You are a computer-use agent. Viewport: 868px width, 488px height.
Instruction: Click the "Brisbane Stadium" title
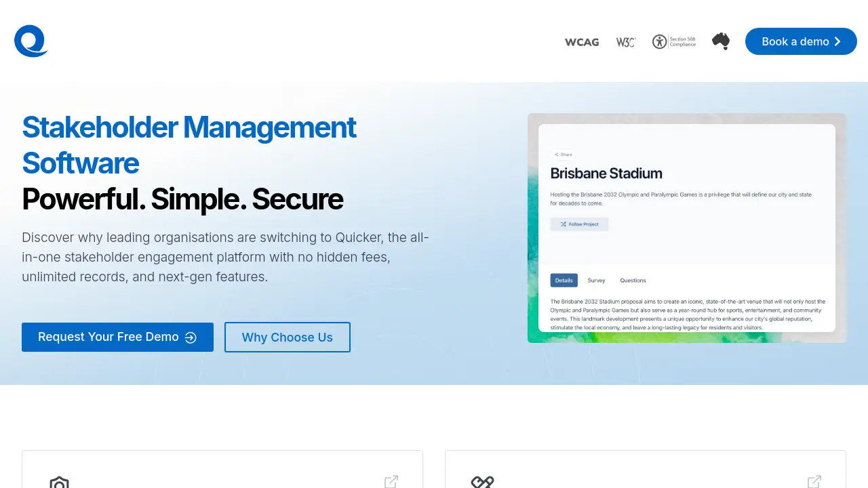point(606,174)
